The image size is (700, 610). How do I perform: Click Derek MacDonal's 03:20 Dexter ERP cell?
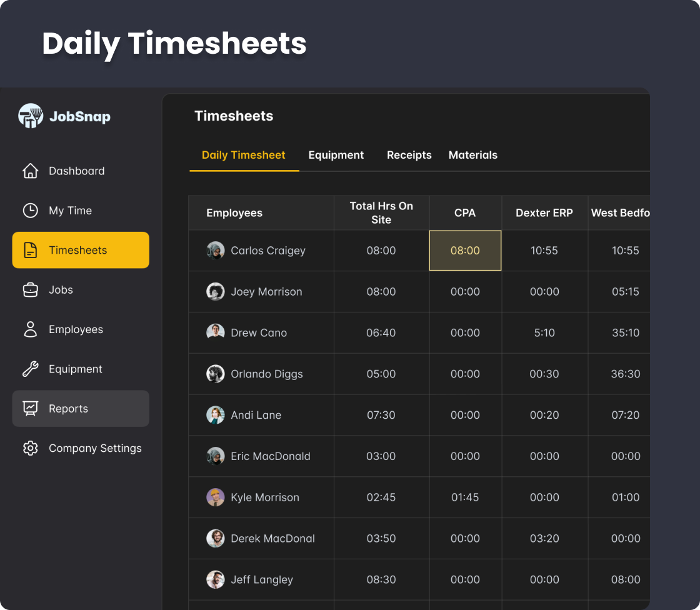point(544,538)
